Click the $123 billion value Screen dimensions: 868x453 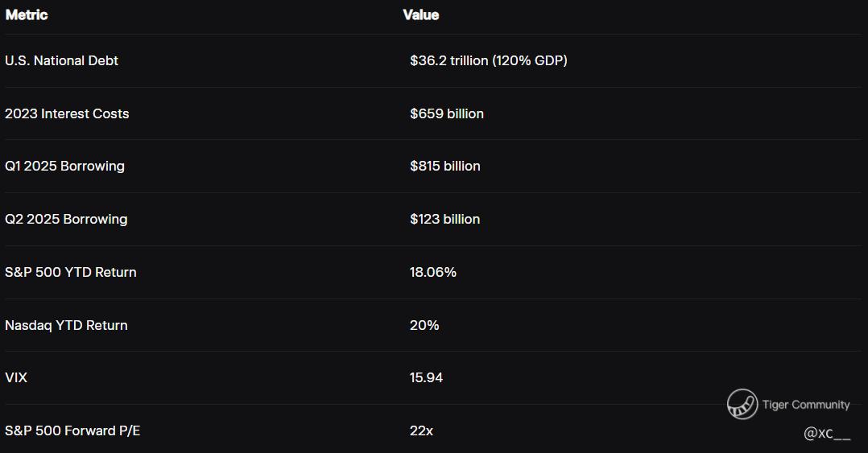tap(444, 219)
